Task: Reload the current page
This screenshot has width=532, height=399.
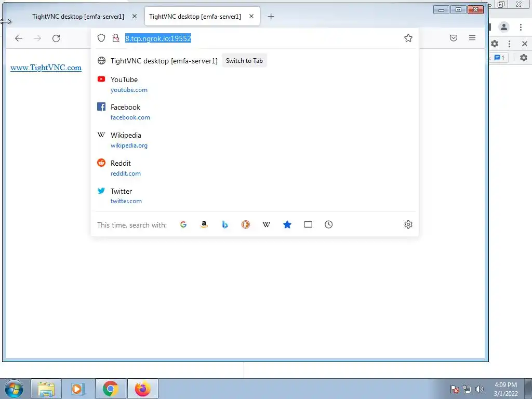Action: pos(56,38)
